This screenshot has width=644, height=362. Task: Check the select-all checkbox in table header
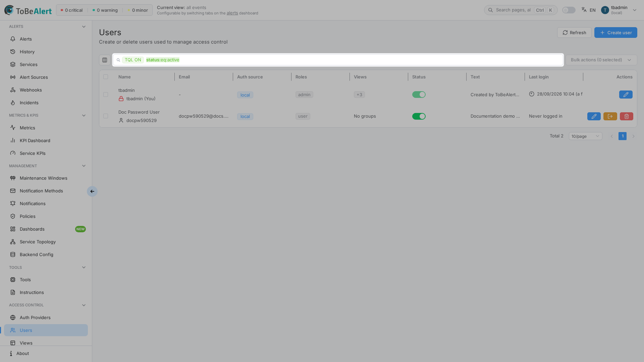[x=106, y=77]
